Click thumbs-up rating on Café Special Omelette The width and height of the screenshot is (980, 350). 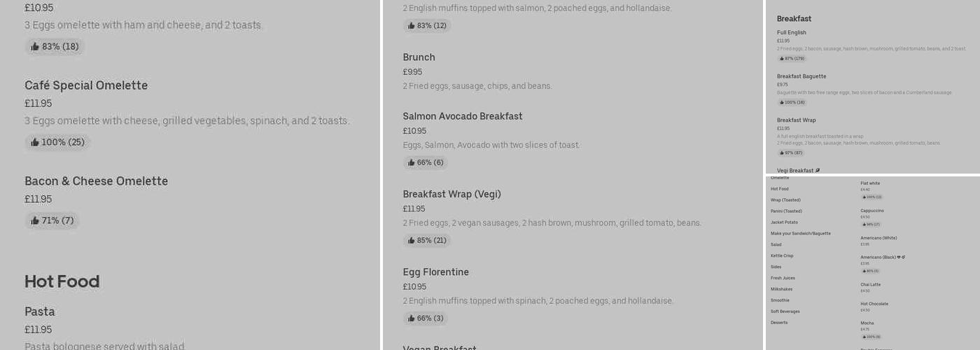coord(57,143)
